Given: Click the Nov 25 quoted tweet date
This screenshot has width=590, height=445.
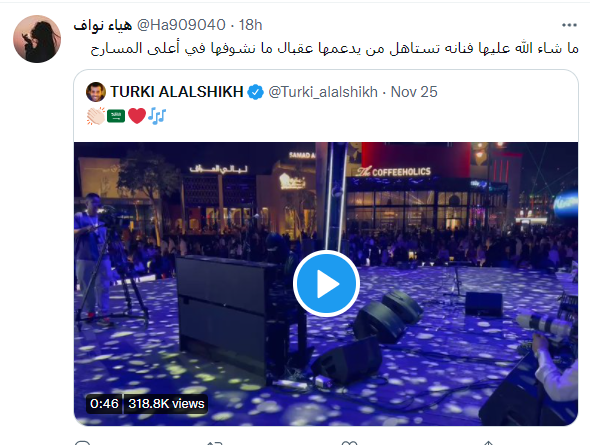Looking at the screenshot, I should (x=414, y=92).
